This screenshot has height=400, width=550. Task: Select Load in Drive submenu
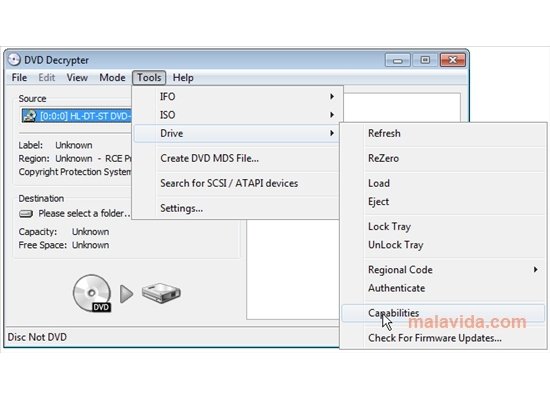(443, 183)
